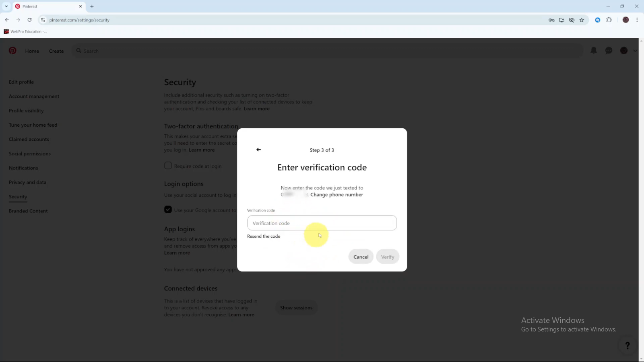Open Account management settings section
The height and width of the screenshot is (362, 644).
[x=34, y=97]
